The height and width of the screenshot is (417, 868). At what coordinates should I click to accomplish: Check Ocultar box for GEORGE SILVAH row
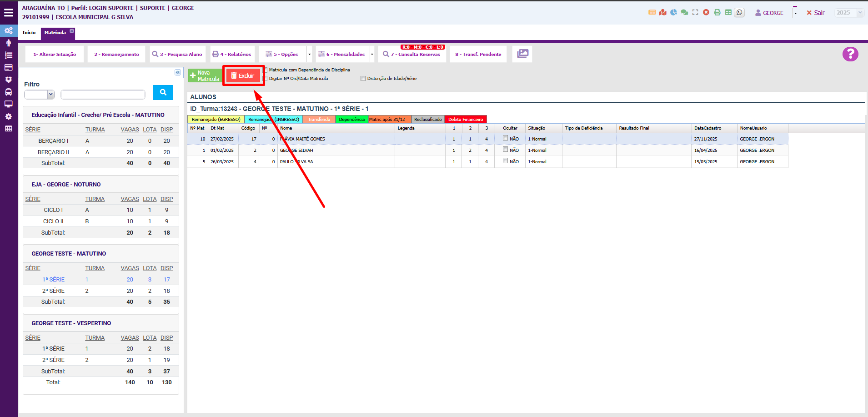point(505,150)
